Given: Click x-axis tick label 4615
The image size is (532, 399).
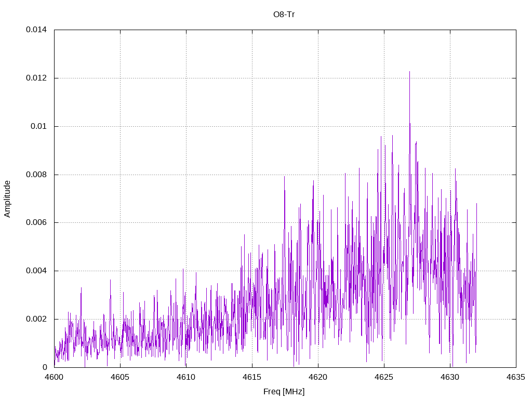Looking at the screenshot, I should point(252,377).
